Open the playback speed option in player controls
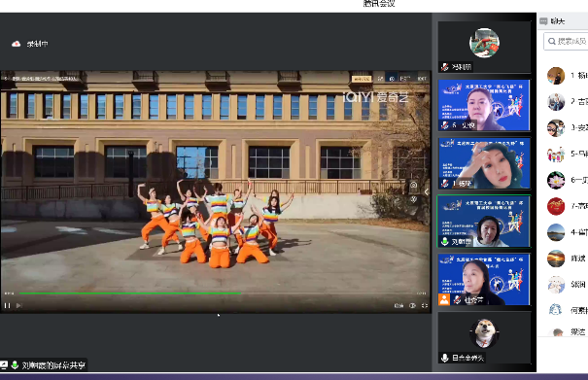 [398, 306]
